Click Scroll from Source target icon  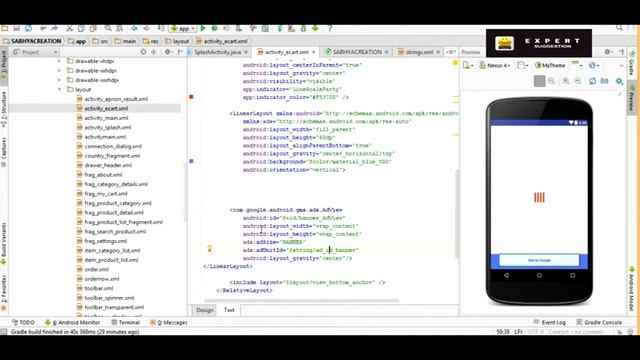click(x=143, y=52)
